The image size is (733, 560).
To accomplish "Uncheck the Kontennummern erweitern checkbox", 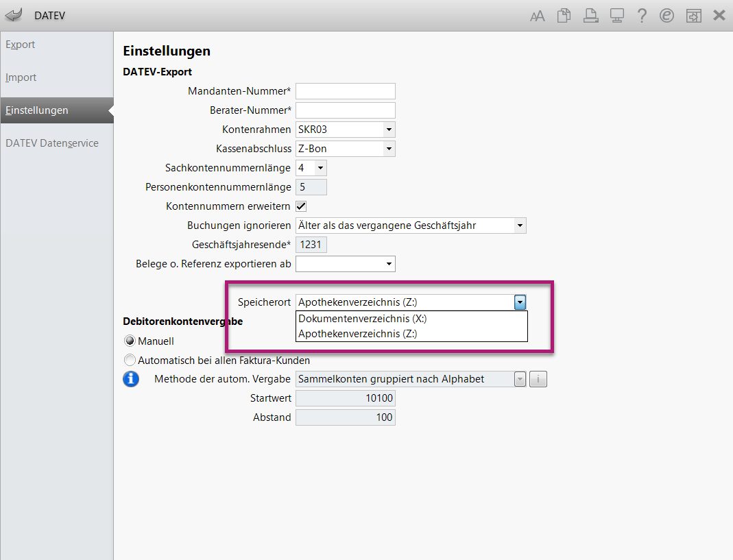I will (x=301, y=206).
